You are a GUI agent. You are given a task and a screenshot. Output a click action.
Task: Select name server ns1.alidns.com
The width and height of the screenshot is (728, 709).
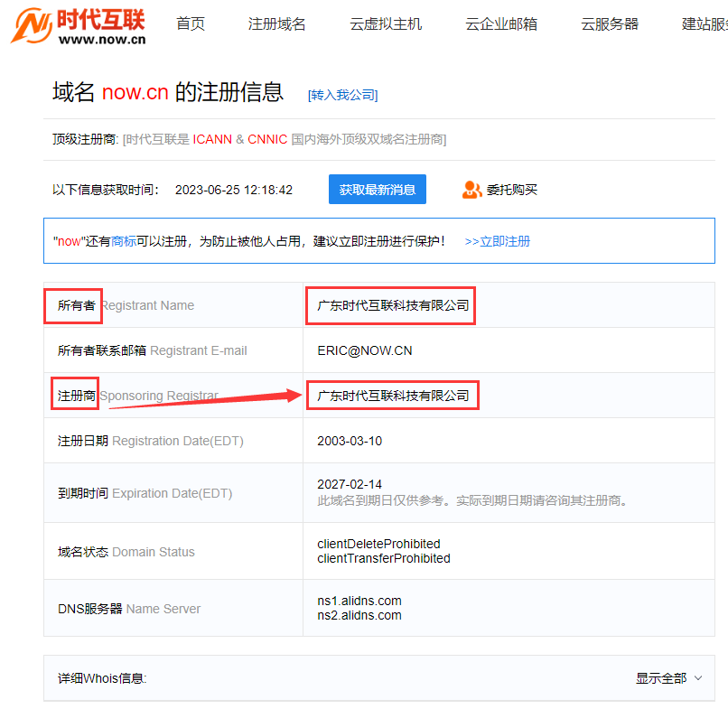click(x=359, y=601)
